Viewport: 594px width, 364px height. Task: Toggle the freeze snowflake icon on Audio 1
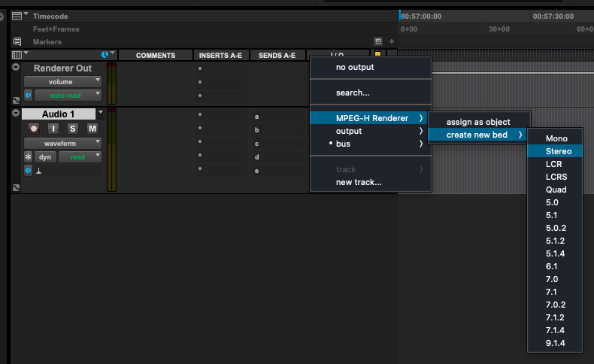pyautogui.click(x=28, y=157)
